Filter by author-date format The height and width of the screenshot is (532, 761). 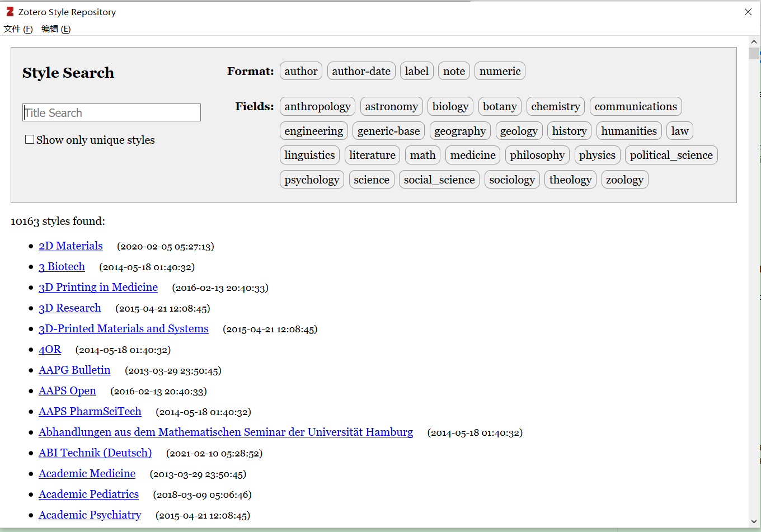point(361,71)
